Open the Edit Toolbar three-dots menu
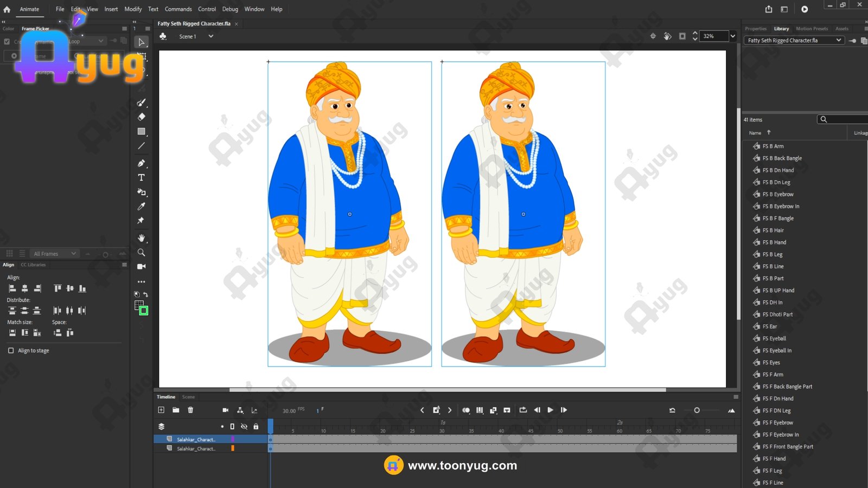The width and height of the screenshot is (868, 488). [141, 282]
